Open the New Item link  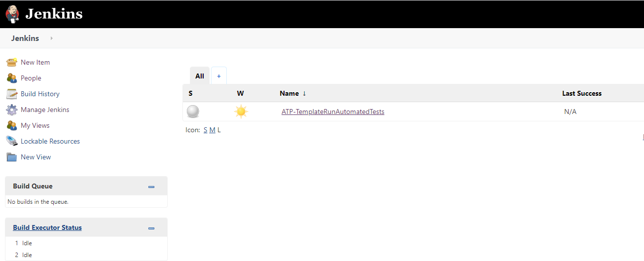[35, 62]
